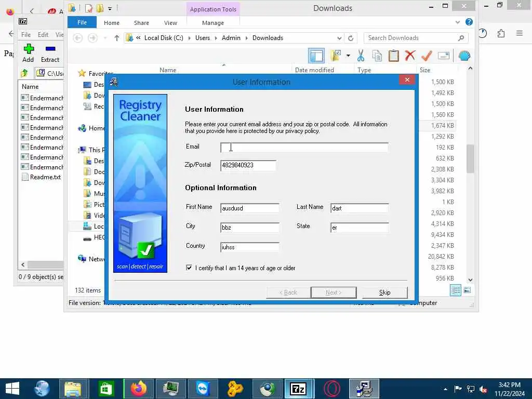Select Local Disk (C:) in address path

(164, 38)
